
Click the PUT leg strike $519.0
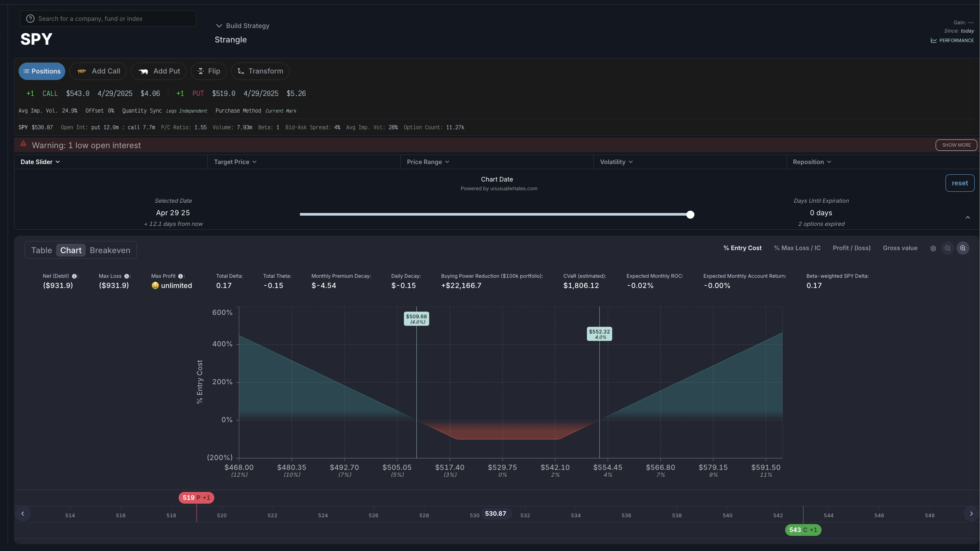click(x=224, y=94)
